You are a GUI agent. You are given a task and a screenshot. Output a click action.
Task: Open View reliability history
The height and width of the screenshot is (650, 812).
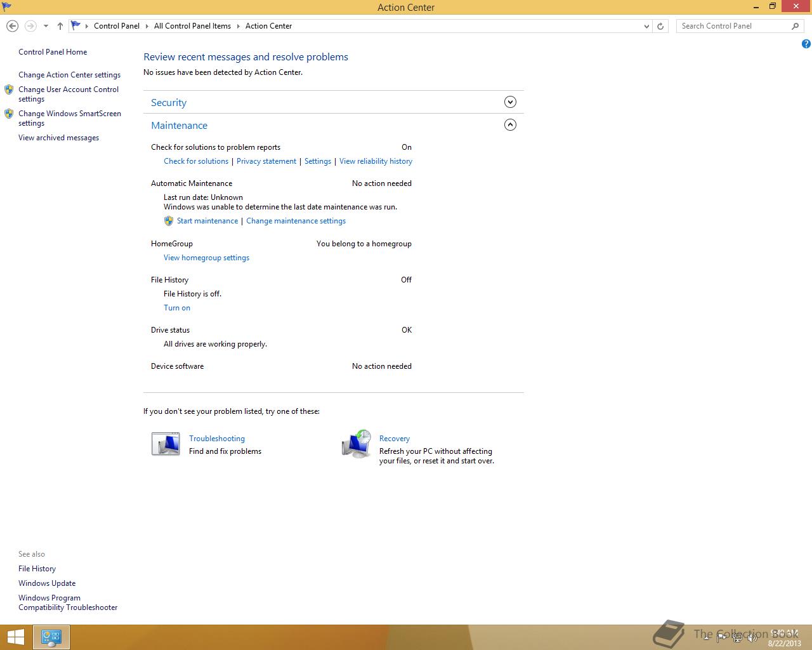(x=376, y=161)
